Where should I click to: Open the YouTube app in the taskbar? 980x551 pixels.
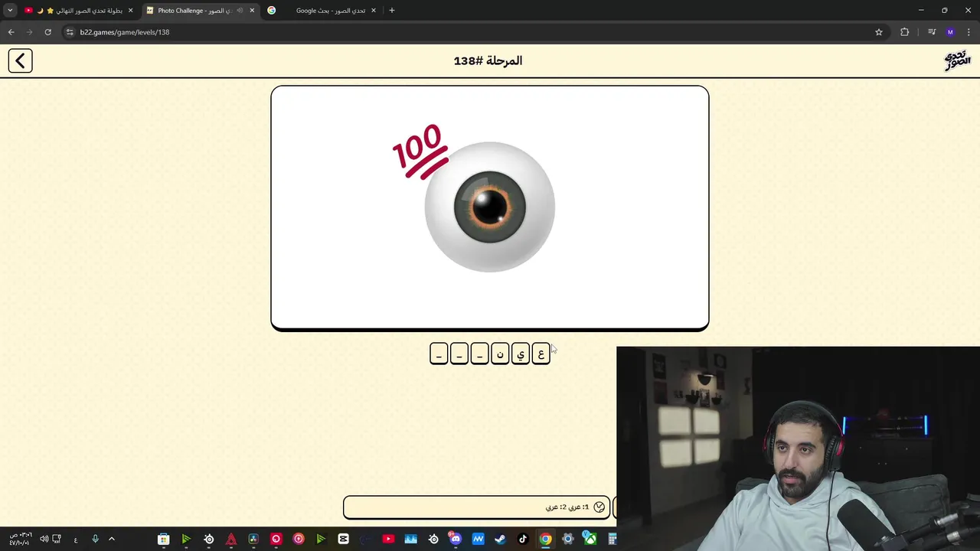(388, 540)
